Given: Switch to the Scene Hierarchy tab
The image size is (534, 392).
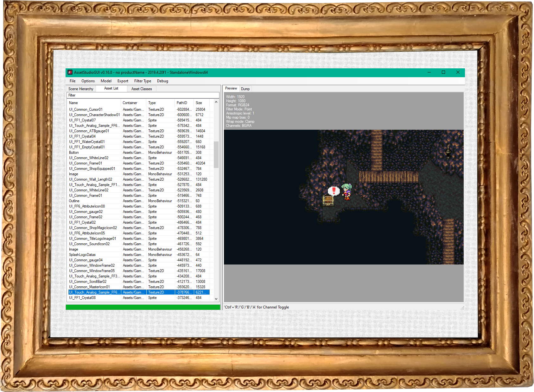Looking at the screenshot, I should [x=81, y=89].
